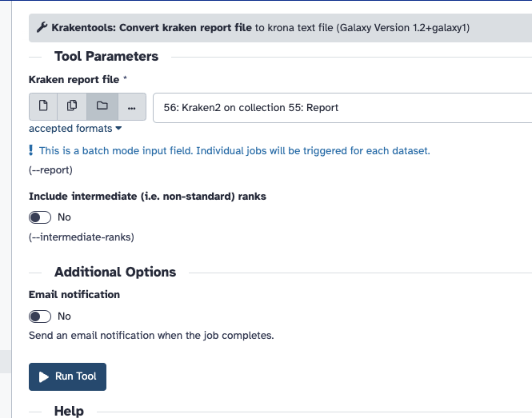Click the batch mode exclamation icon
532x418 pixels.
point(31,150)
